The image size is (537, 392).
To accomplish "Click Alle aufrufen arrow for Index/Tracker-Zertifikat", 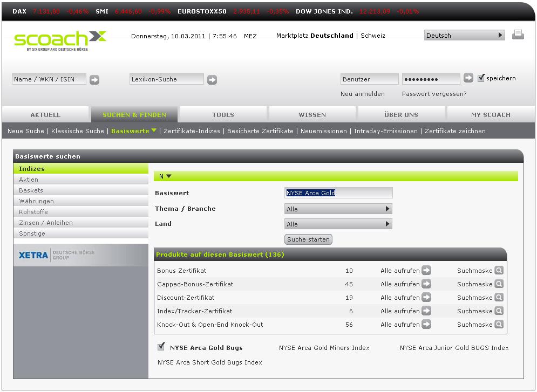I will 426,311.
